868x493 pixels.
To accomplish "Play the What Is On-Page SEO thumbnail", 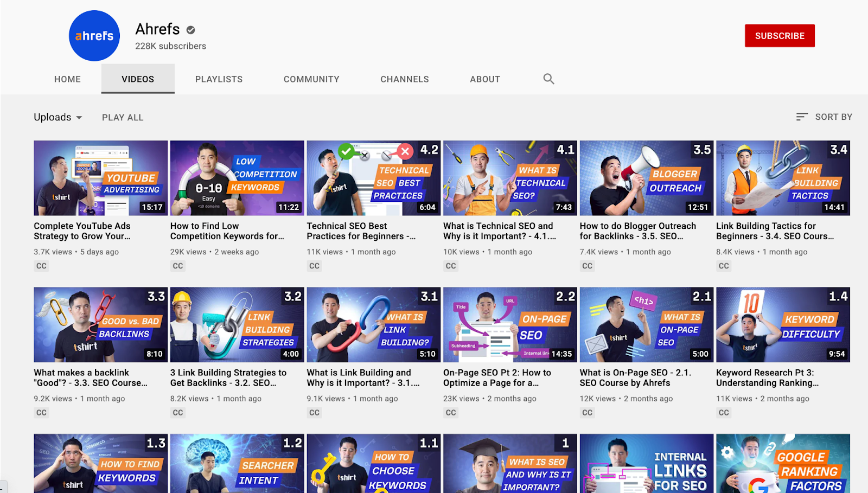I will point(647,325).
